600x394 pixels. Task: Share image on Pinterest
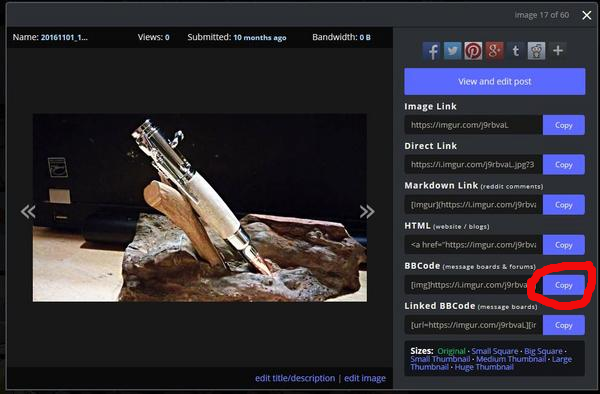473,51
